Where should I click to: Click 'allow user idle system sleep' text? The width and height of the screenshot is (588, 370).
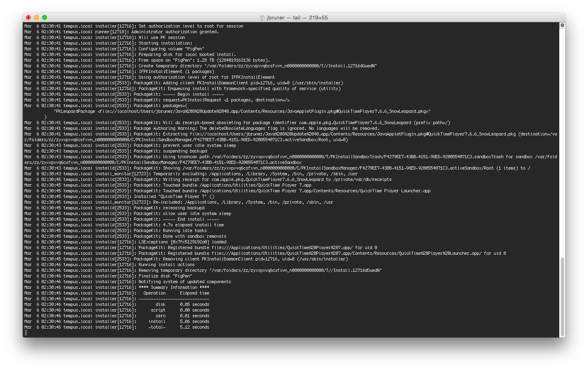197,213
